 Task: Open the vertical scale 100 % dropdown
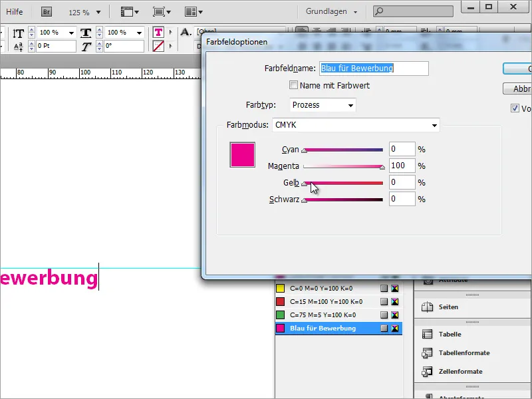point(71,33)
